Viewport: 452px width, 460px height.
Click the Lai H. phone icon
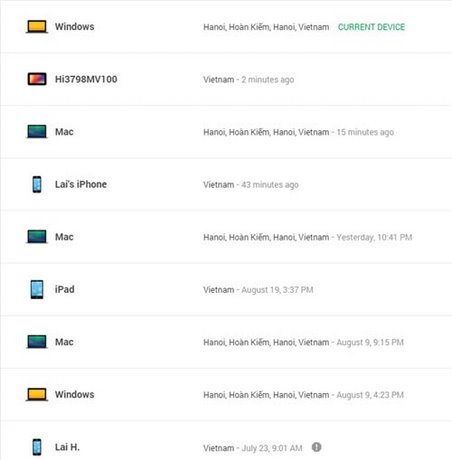coord(37,447)
